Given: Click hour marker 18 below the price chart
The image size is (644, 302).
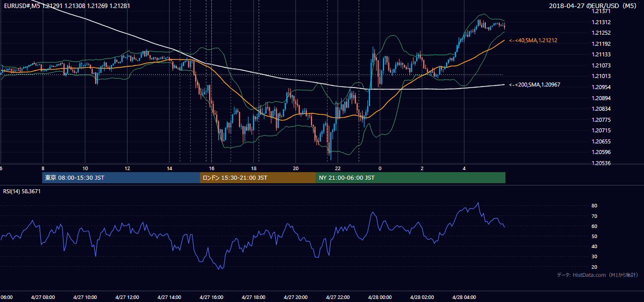Looking at the screenshot, I should tap(253, 168).
